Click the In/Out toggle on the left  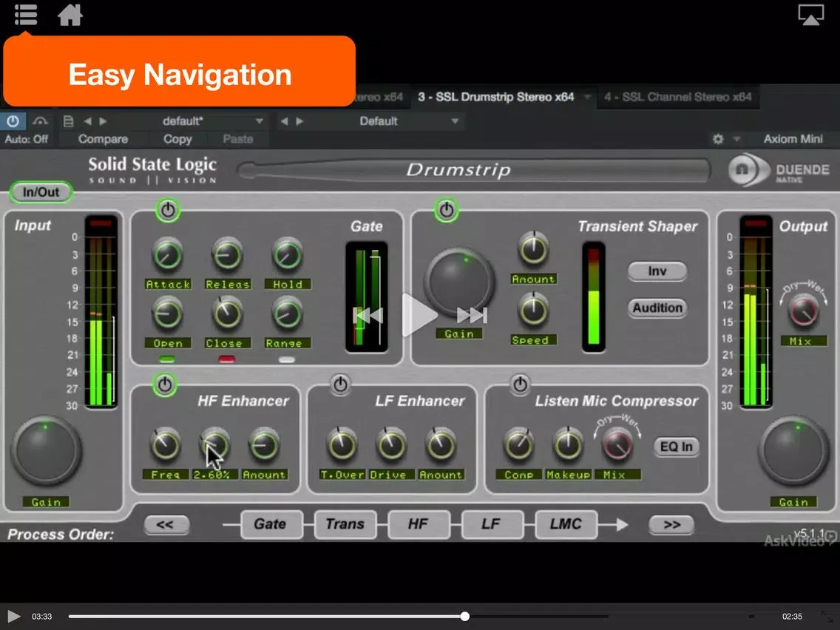(41, 192)
